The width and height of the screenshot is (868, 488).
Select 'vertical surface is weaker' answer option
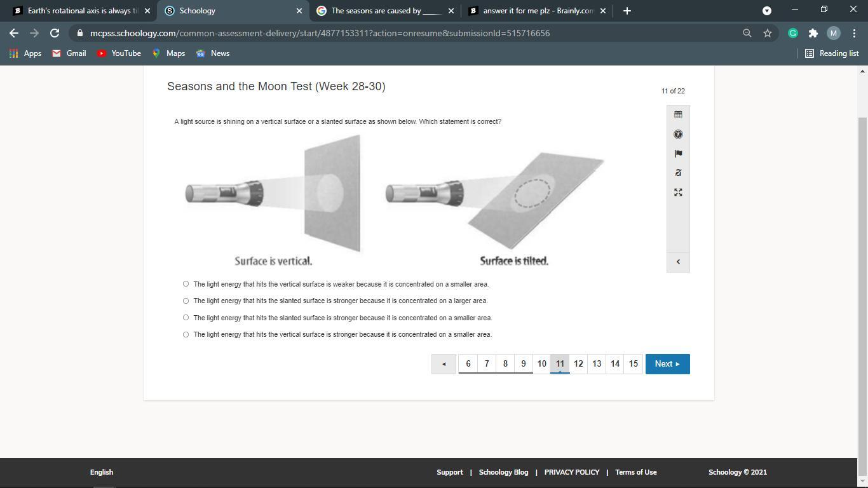pyautogui.click(x=186, y=284)
